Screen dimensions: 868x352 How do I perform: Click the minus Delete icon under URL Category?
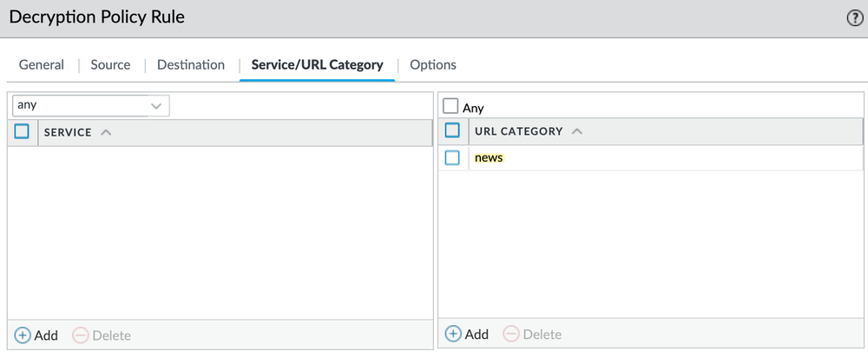click(x=511, y=335)
